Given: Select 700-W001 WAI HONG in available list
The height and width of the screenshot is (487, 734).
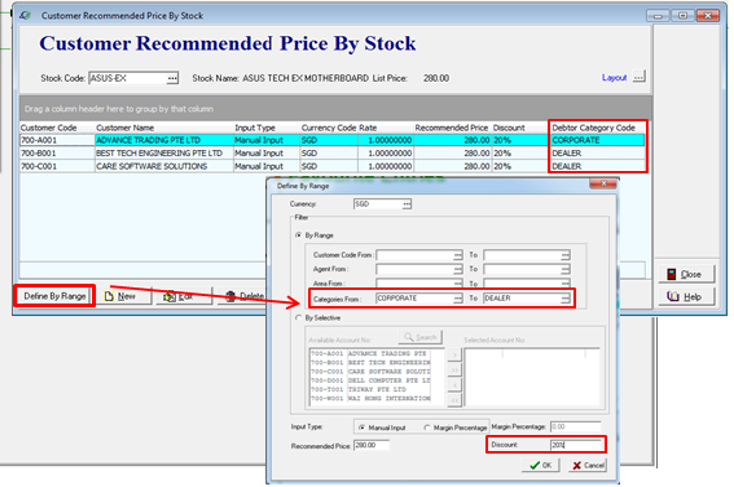Looking at the screenshot, I should pos(371,398).
